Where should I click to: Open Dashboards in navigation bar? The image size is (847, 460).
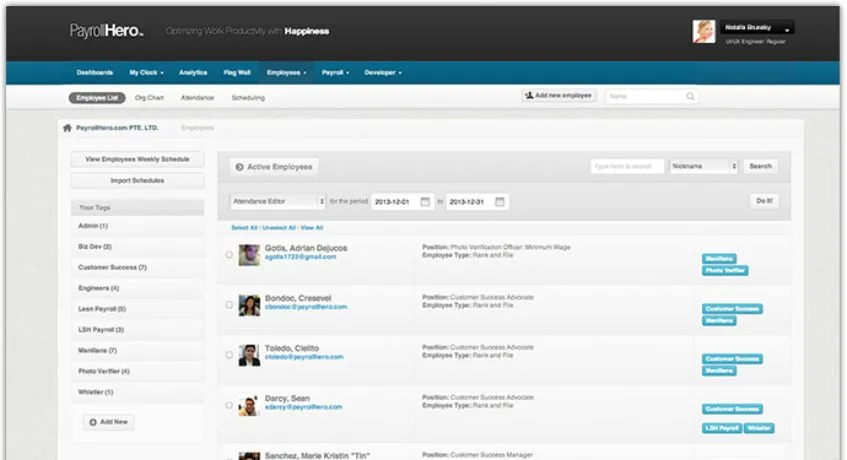click(95, 72)
